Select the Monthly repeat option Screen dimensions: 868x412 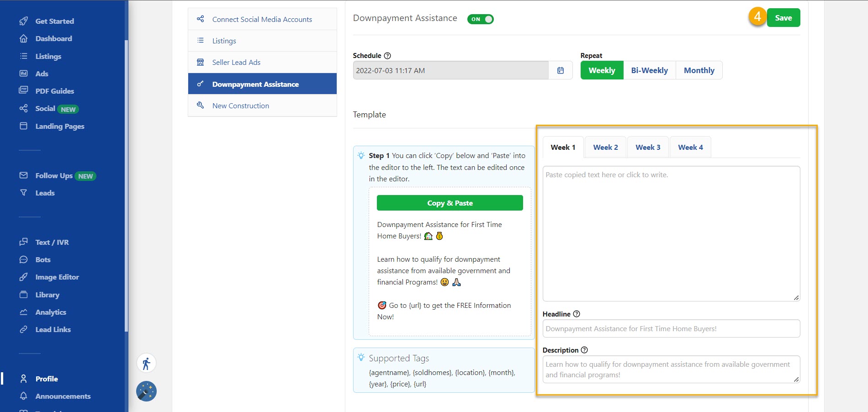699,70
